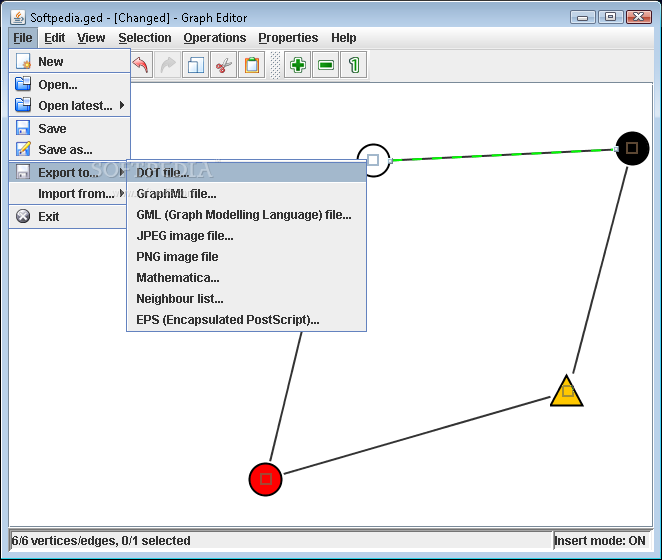Click the Open folder icon in File menu

pos(23,84)
